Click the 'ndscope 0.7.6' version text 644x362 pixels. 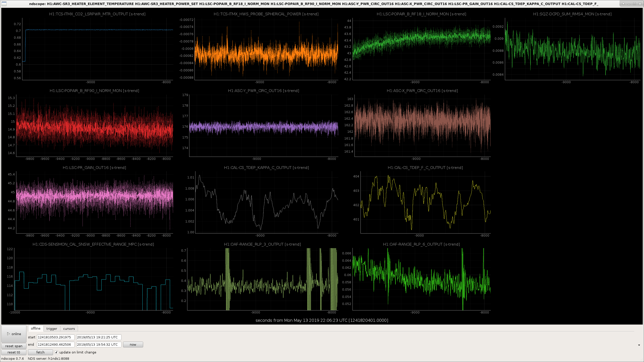click(x=13, y=358)
